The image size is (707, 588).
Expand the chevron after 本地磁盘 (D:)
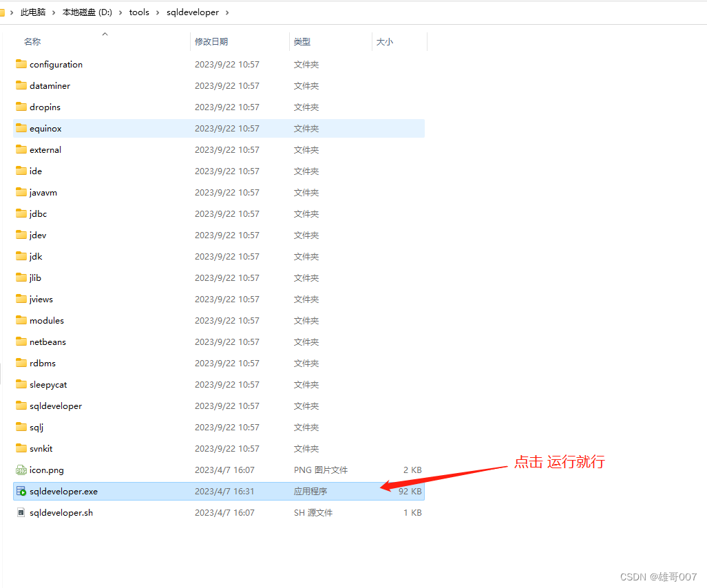click(120, 12)
